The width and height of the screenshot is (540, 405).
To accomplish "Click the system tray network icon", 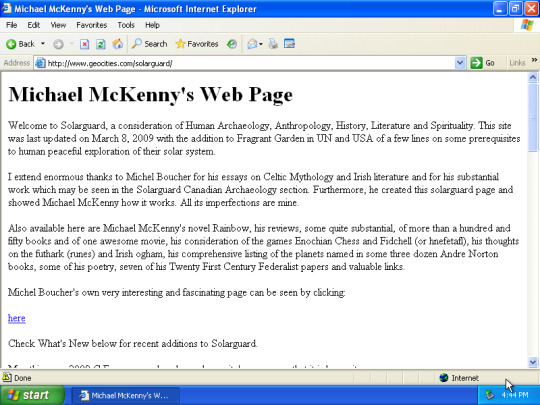I will coord(490,395).
